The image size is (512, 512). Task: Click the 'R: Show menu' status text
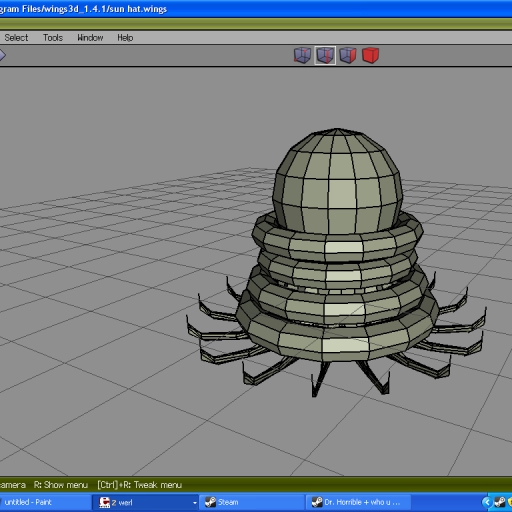click(61, 485)
